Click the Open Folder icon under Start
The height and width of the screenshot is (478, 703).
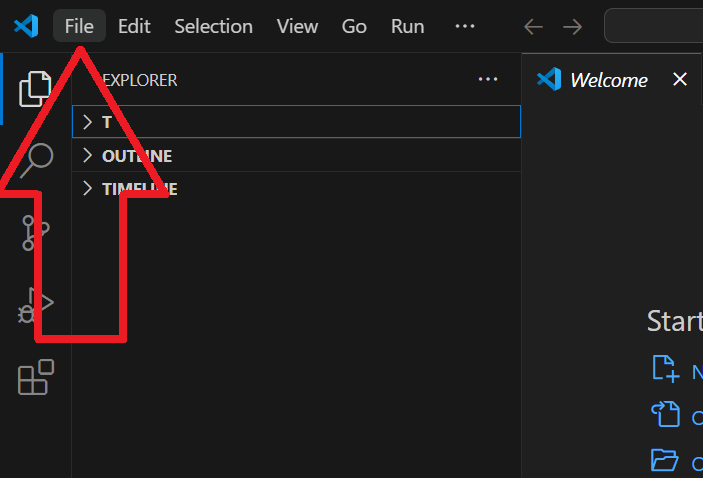664,460
